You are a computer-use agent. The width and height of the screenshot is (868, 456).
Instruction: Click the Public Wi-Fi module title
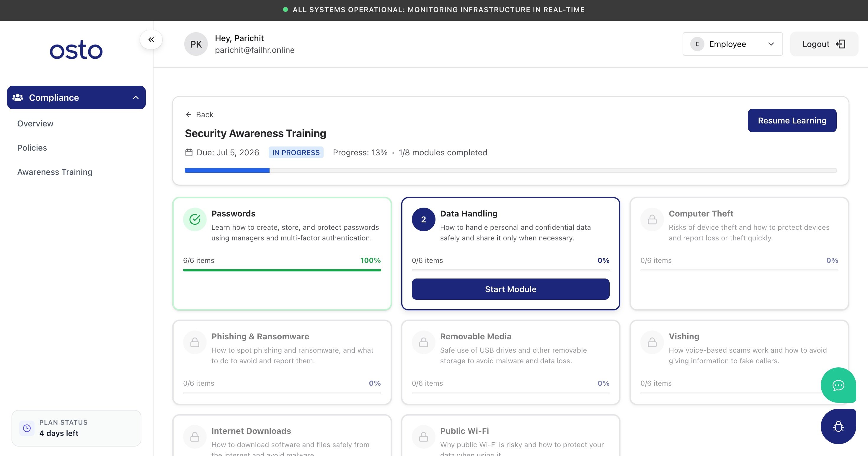pos(464,431)
